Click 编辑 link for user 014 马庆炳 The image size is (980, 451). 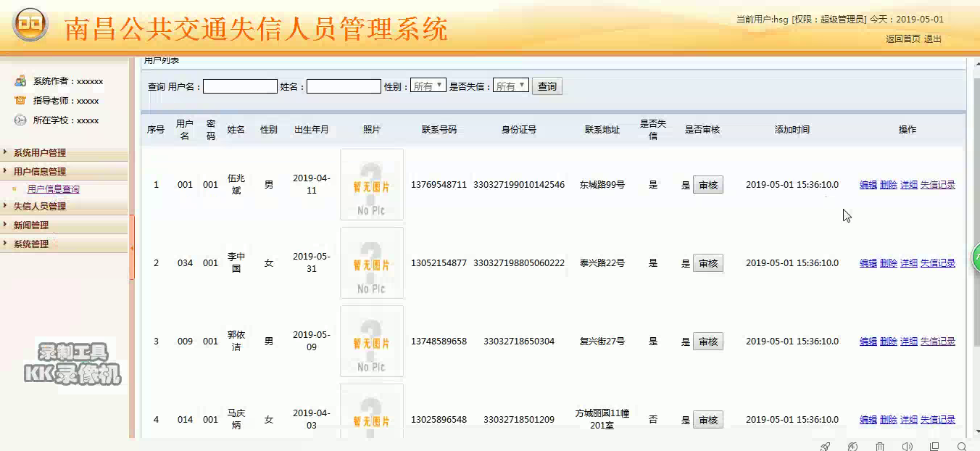868,420
